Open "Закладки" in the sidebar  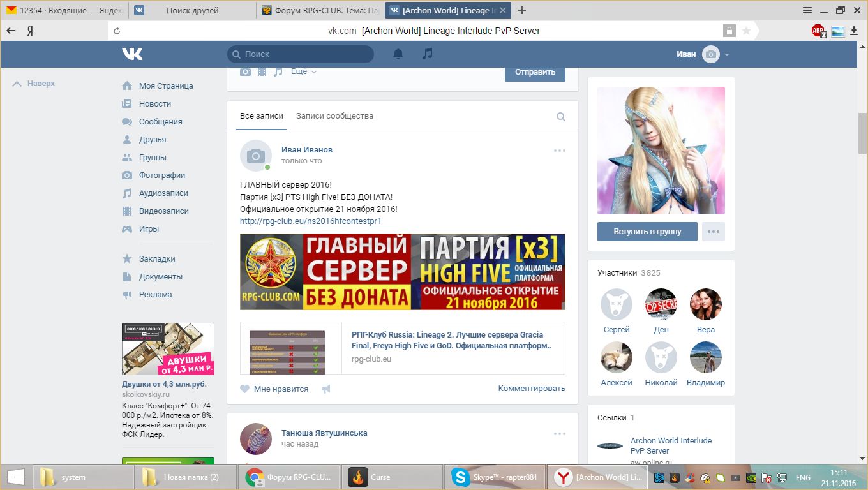coord(157,259)
